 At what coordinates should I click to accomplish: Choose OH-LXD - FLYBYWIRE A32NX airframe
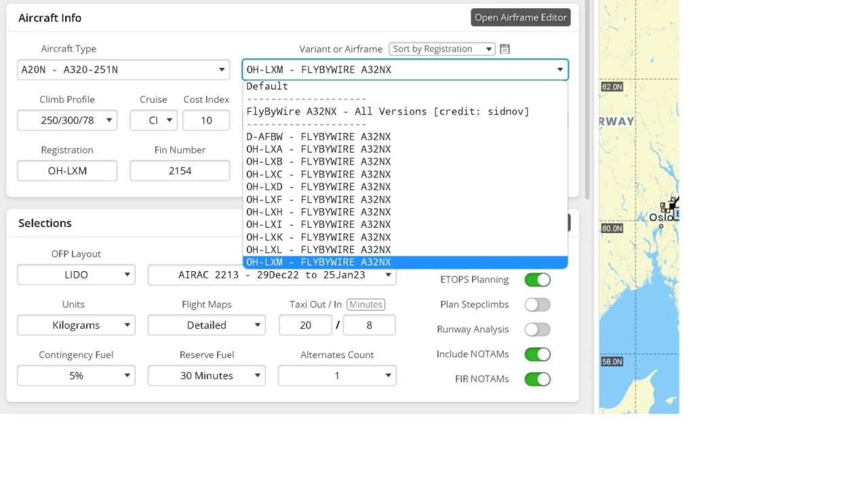pyautogui.click(x=406, y=187)
